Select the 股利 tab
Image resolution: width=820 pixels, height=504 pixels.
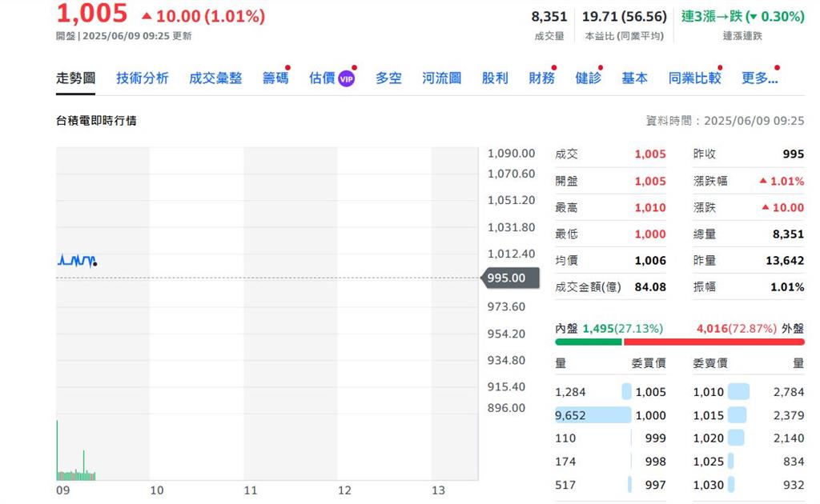point(495,78)
